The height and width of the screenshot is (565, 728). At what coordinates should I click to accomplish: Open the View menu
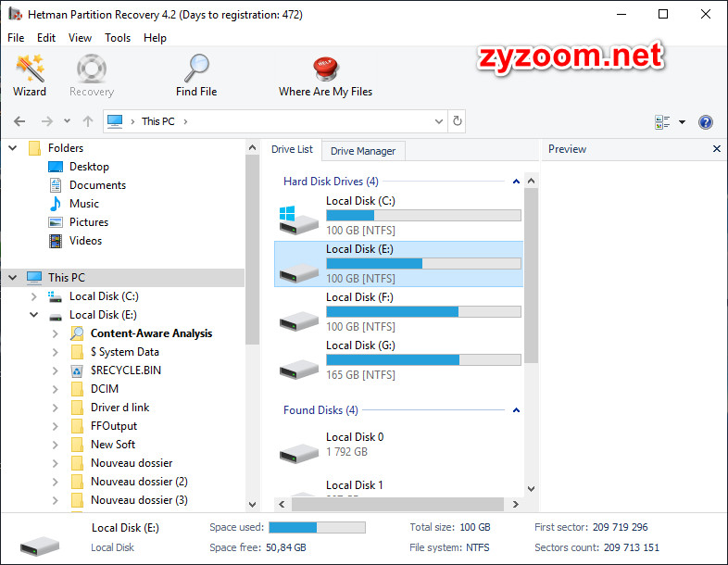80,38
